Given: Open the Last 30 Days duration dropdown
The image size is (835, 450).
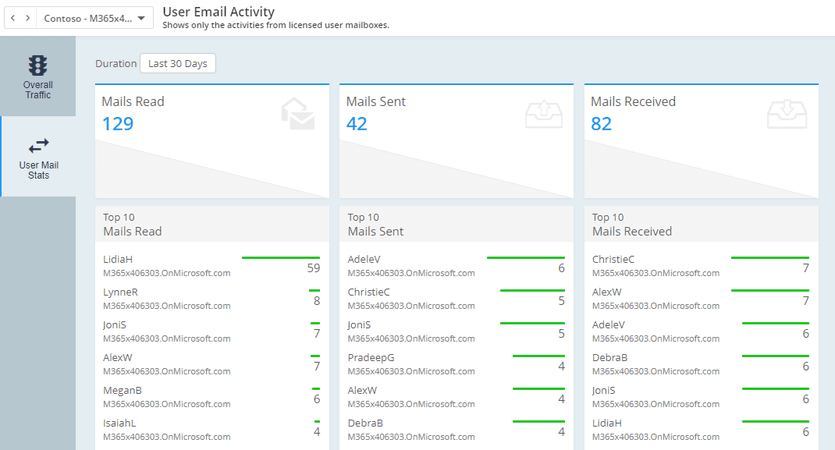Looking at the screenshot, I should point(177,63).
